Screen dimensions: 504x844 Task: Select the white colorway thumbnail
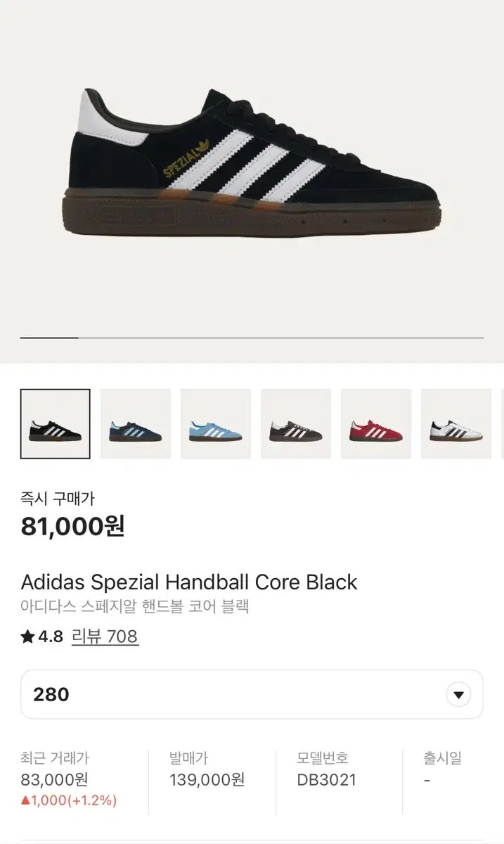point(455,423)
